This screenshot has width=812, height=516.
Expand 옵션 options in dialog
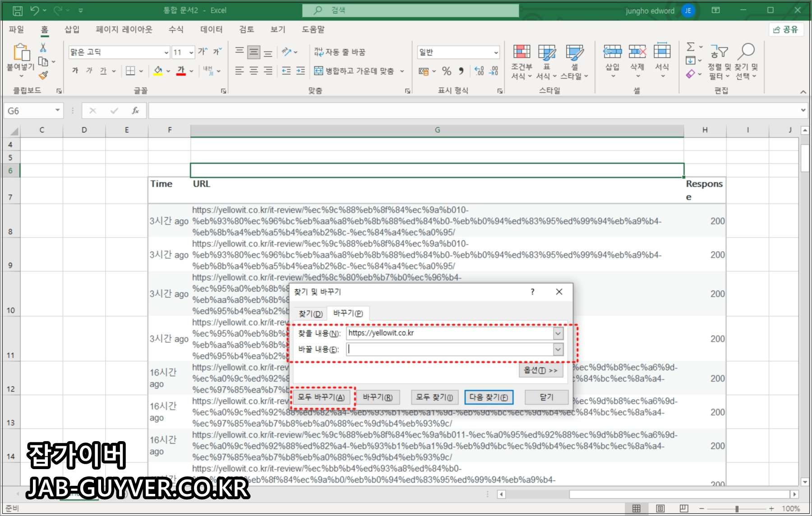[x=540, y=370]
